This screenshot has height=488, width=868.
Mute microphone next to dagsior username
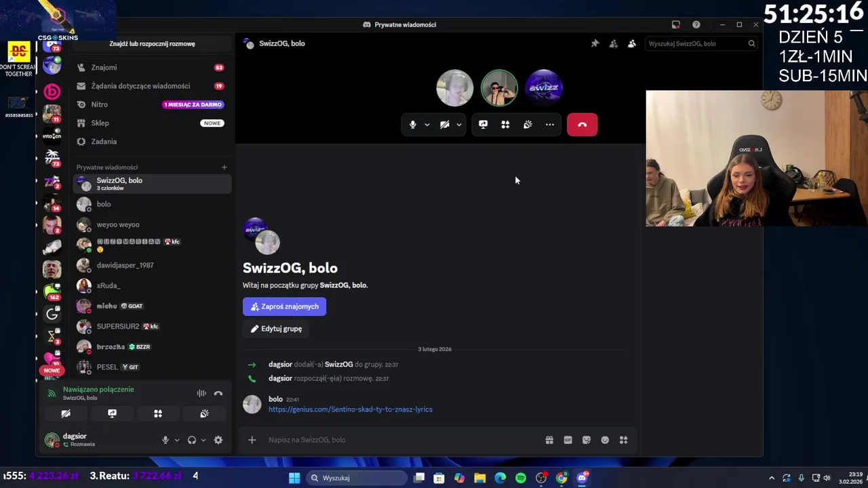click(165, 440)
